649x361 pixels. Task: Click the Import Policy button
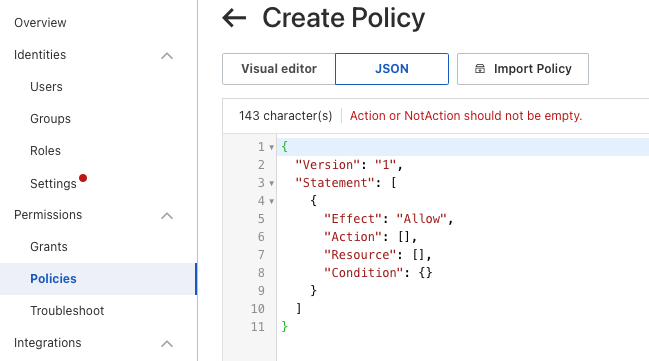pos(523,69)
